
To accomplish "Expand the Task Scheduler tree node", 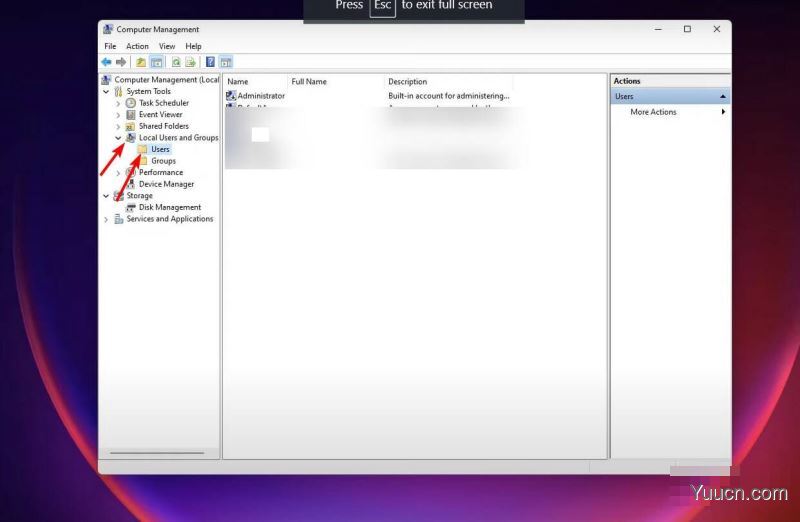I will coord(118,104).
